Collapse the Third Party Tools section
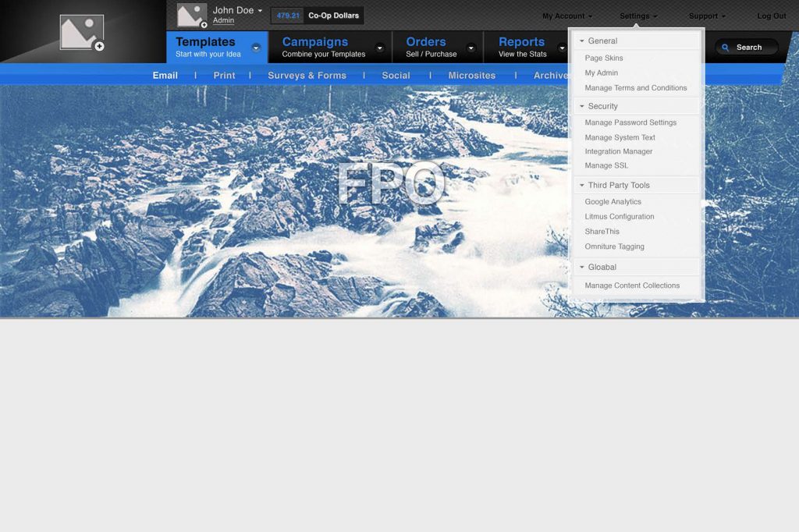Viewport: 799px width, 532px height. (582, 186)
